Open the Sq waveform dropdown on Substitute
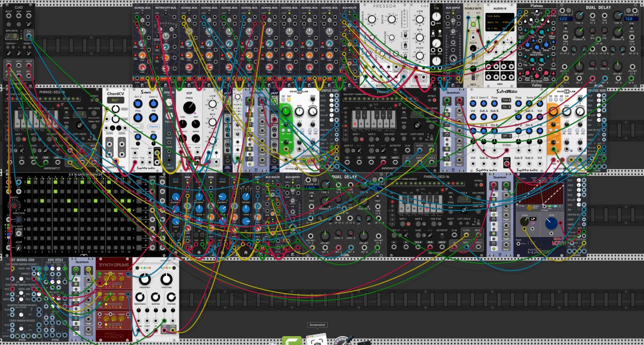Image resolution: width=644 pixels, height=345 pixels. tap(506, 106)
